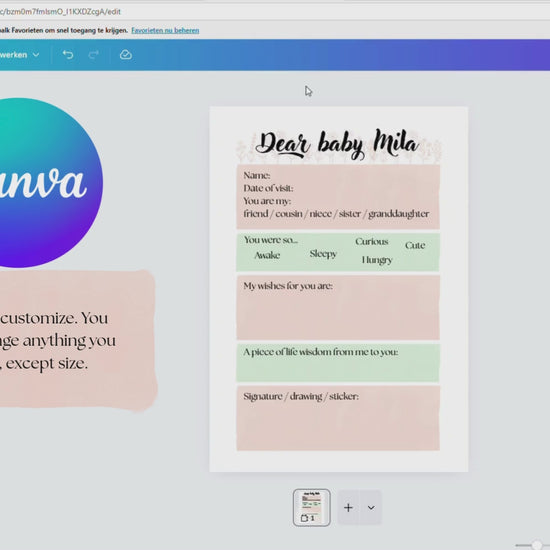Click the browser address bar URL
The image size is (550, 550).
tap(60, 12)
